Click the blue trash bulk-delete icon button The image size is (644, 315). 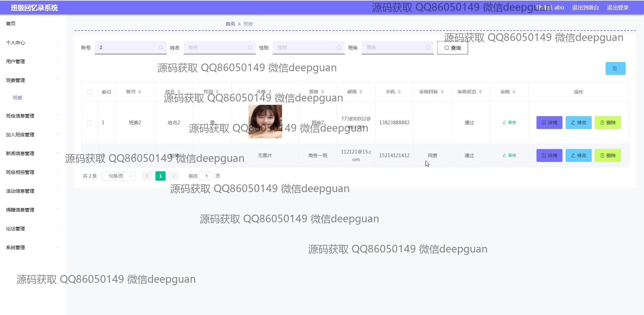pyautogui.click(x=615, y=69)
